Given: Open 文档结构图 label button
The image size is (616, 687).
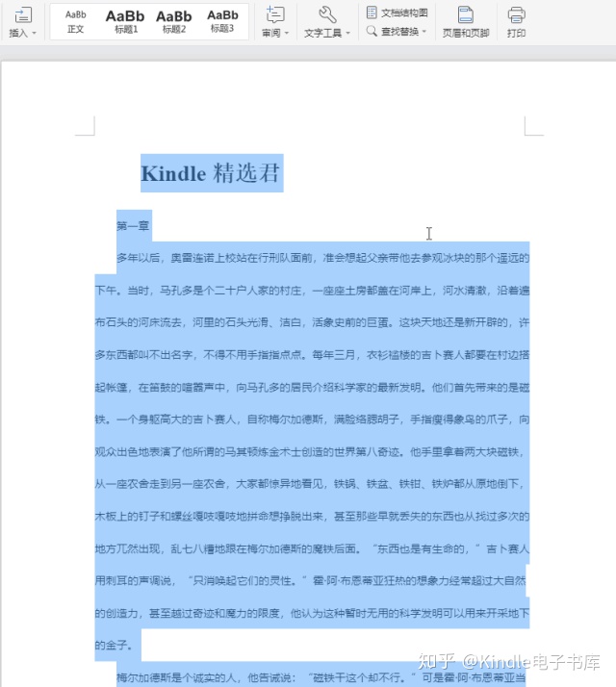Looking at the screenshot, I should point(404,13).
